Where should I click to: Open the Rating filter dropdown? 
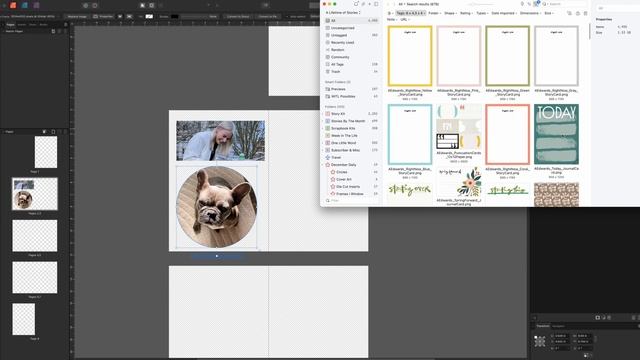coord(466,13)
